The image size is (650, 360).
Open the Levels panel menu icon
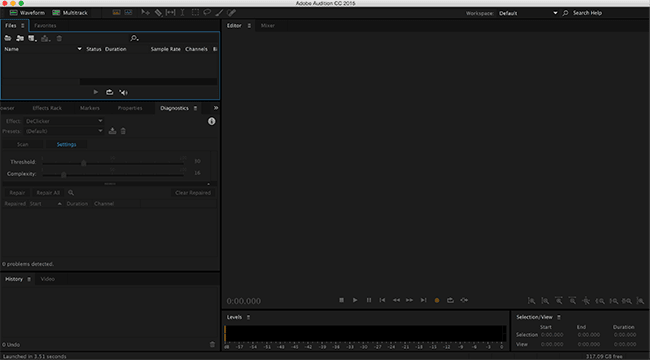[248, 317]
